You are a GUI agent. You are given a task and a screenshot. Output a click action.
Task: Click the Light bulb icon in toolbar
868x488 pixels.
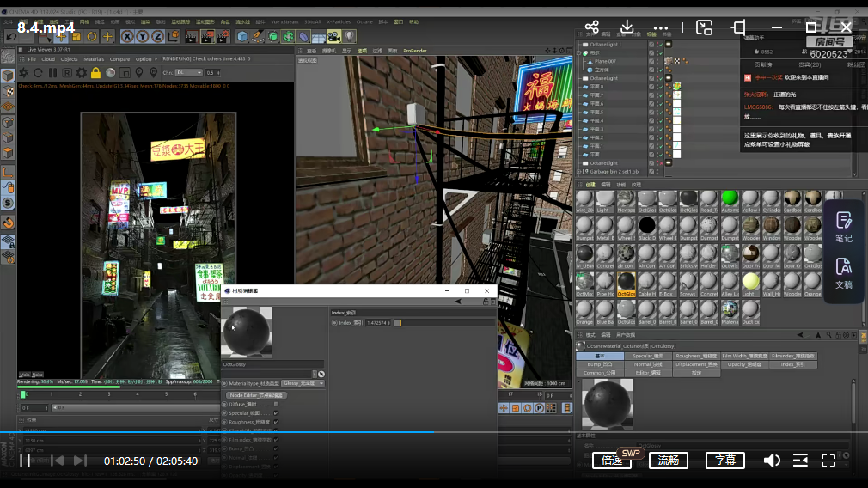(349, 37)
